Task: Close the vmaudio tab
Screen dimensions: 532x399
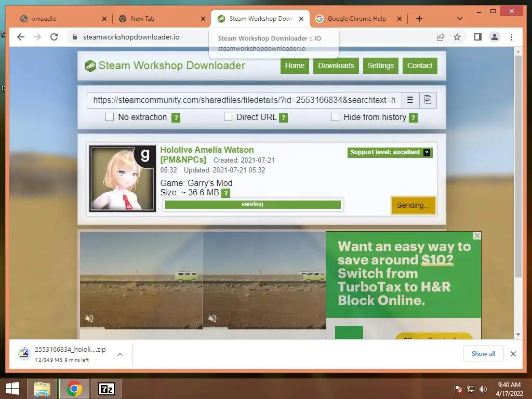Action: pos(104,19)
